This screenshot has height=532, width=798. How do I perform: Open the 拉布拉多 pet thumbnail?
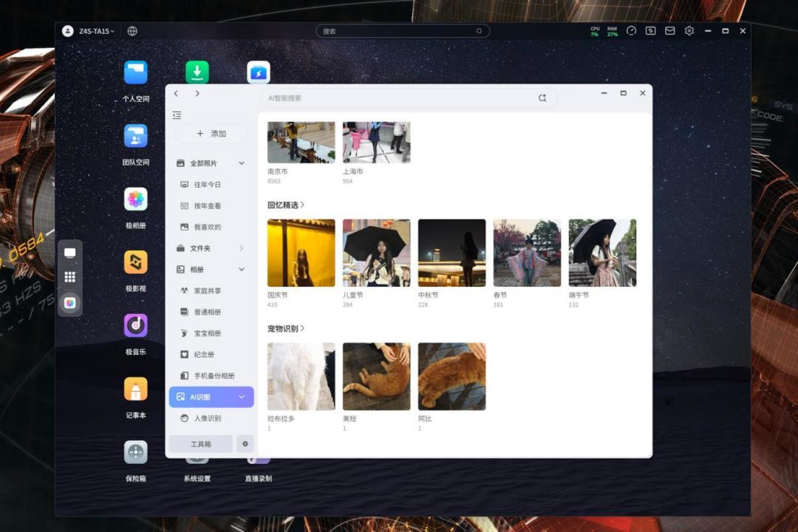coord(301,376)
